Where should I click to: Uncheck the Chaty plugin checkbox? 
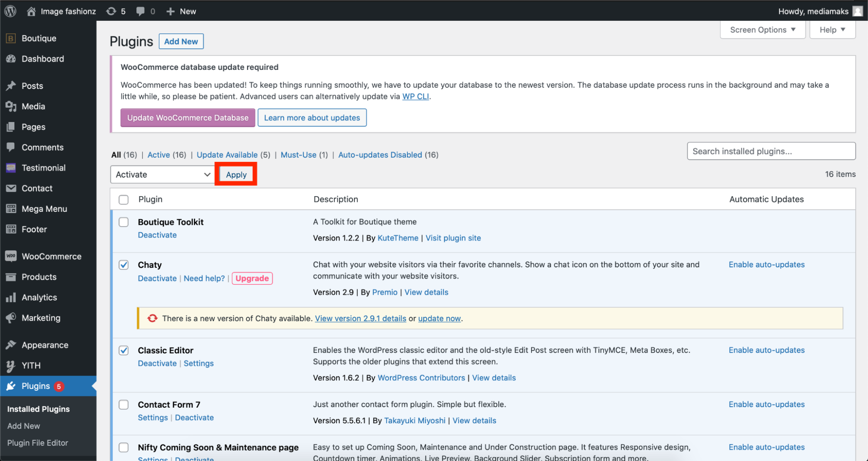pos(124,265)
